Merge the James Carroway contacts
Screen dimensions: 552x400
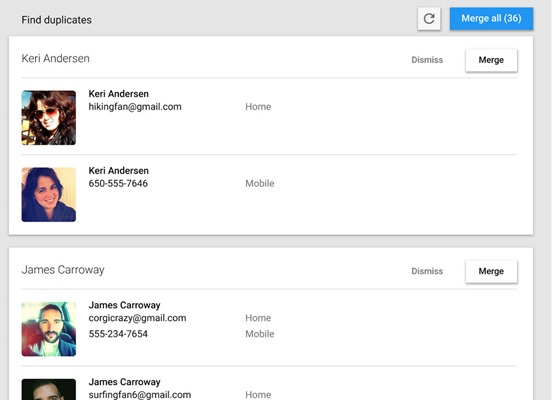(x=491, y=271)
